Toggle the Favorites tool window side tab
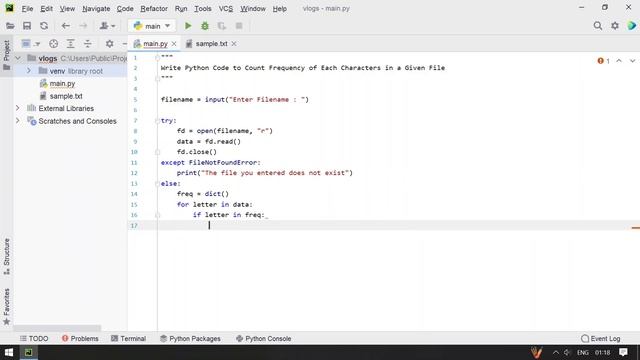640x360 pixels. pos(7,307)
